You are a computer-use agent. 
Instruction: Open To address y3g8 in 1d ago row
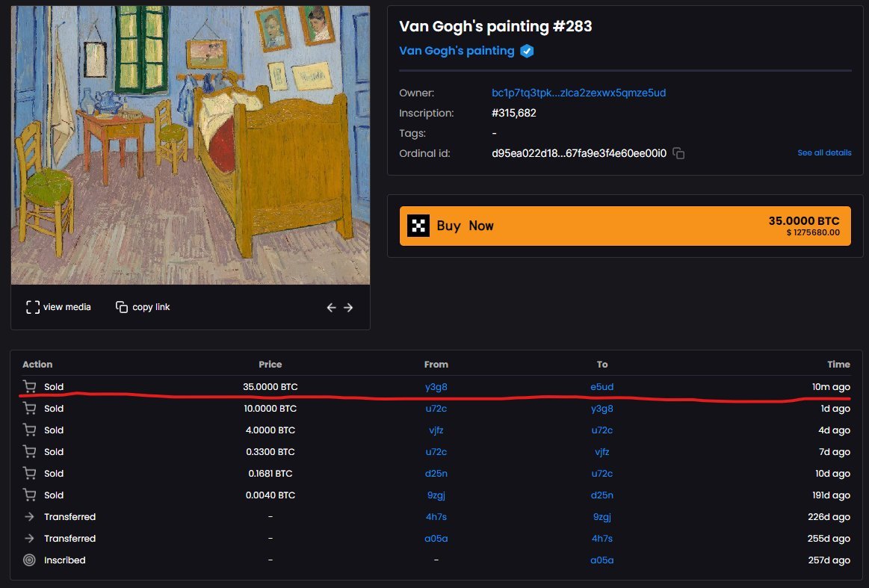[602, 409]
